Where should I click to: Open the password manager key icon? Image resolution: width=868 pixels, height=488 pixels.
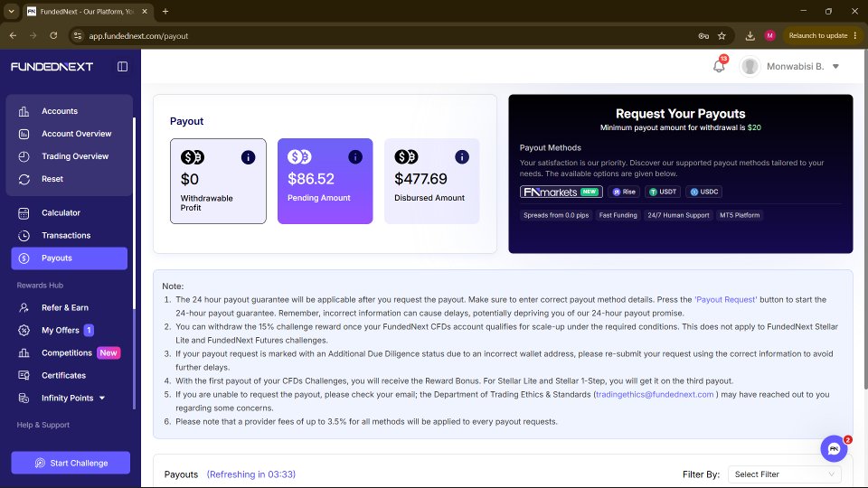pos(703,36)
